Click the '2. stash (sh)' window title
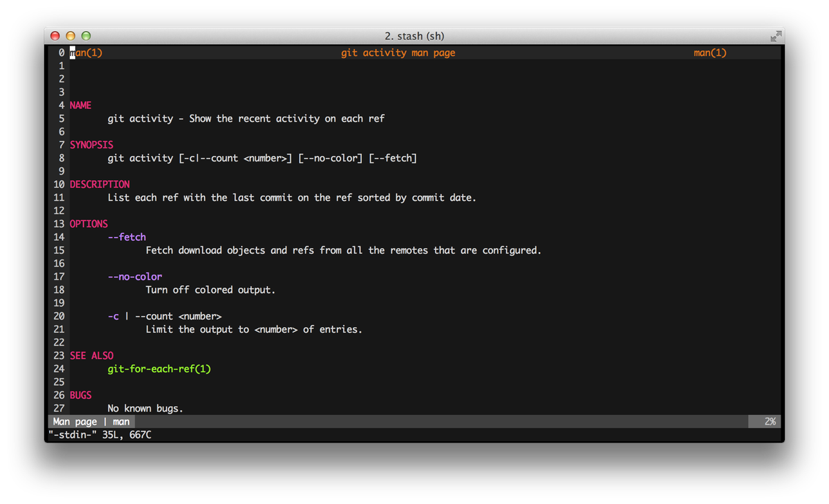This screenshot has width=829, height=504. (x=414, y=35)
